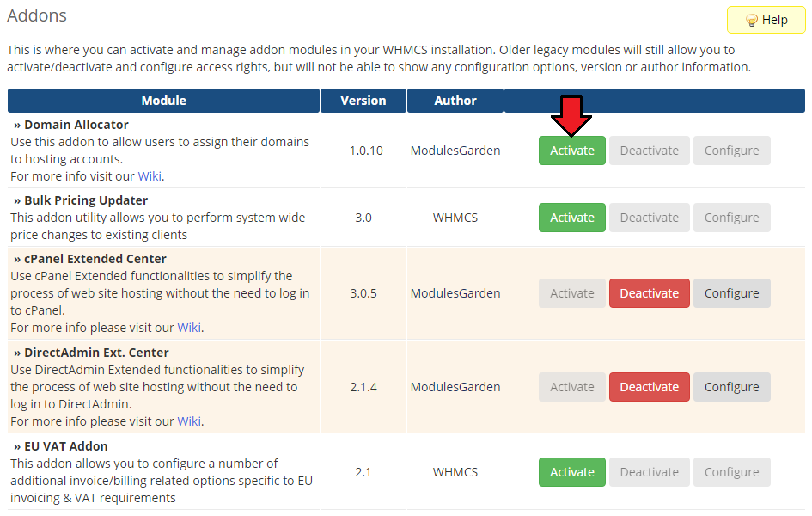Click Activate in the cPanel Extended Center row
This screenshot has height=516, width=812.
click(571, 293)
